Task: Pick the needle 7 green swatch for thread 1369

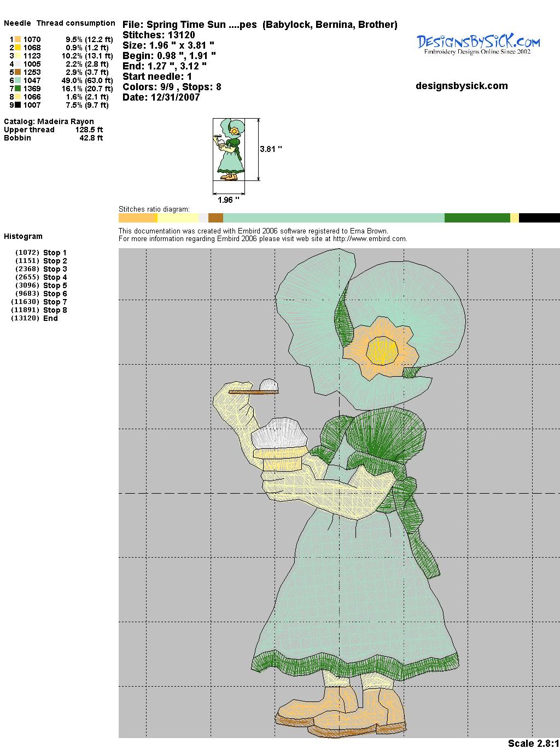Action: click(x=18, y=89)
